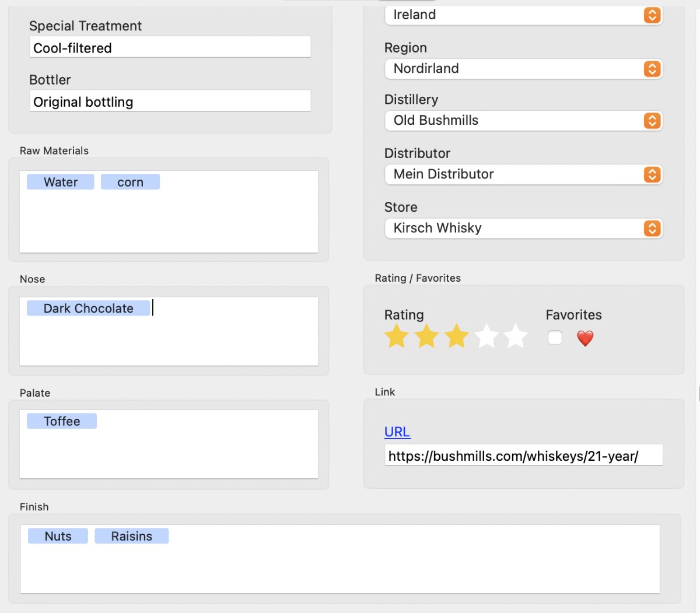Select the Toffee palate tag
The image size is (700, 613).
[62, 421]
